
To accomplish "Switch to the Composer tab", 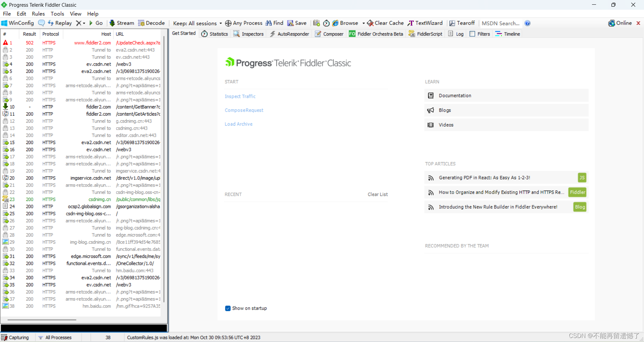I will pos(329,34).
